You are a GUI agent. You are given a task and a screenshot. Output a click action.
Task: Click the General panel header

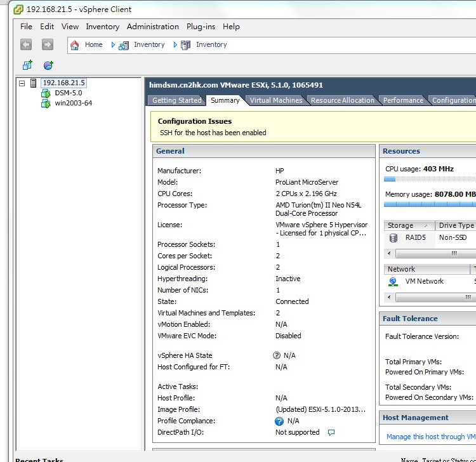(264, 151)
